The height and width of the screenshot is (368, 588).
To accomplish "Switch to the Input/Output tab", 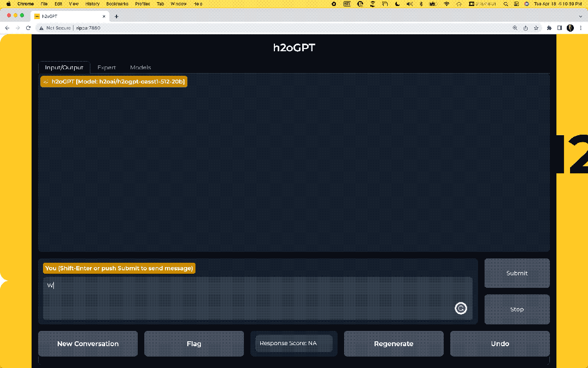I will 64,67.
